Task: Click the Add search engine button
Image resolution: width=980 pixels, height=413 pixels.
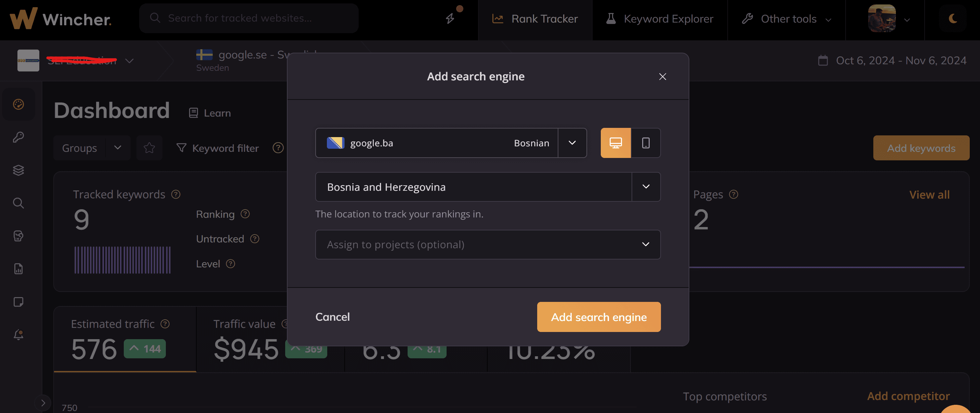Action: click(x=598, y=317)
